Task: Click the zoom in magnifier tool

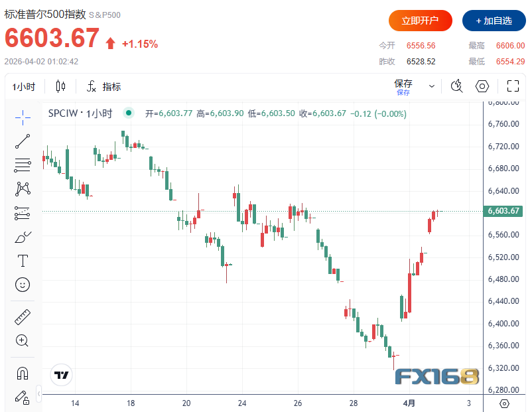Action: pyautogui.click(x=23, y=341)
